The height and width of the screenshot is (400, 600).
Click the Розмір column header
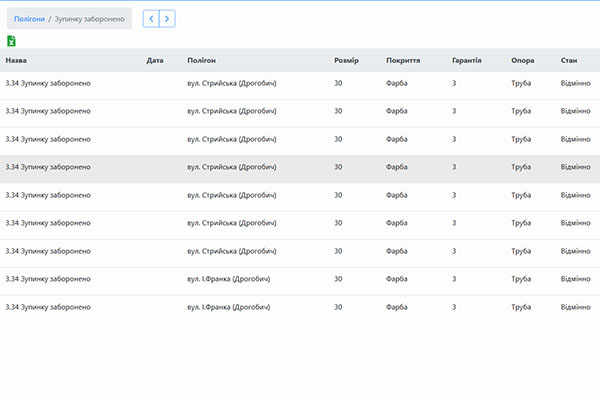click(346, 60)
